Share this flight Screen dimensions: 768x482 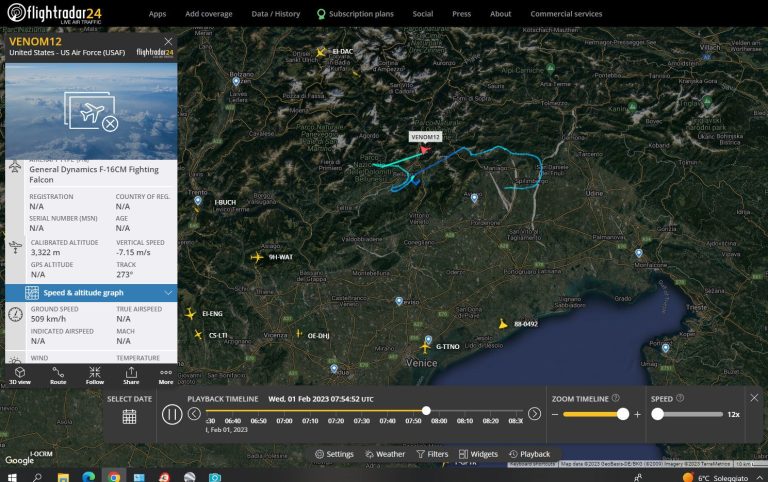point(131,374)
